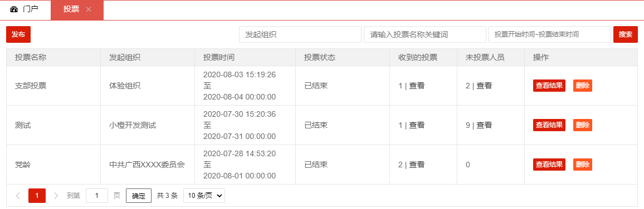
Task: Click the jump-to-page number input
Action: (97, 196)
